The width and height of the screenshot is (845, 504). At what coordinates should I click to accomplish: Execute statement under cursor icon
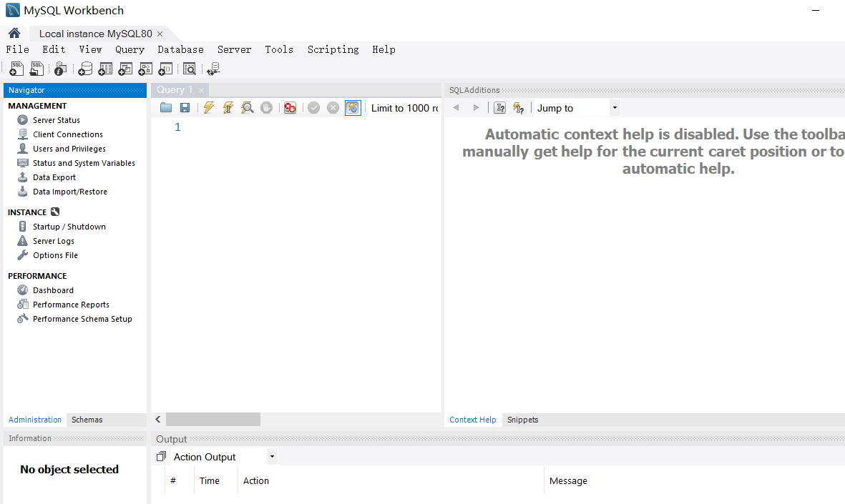[x=228, y=108]
